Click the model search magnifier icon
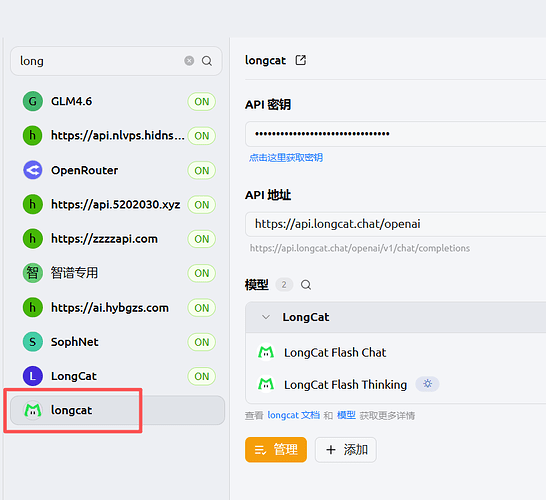Viewport: 546px width, 500px height. click(x=306, y=285)
